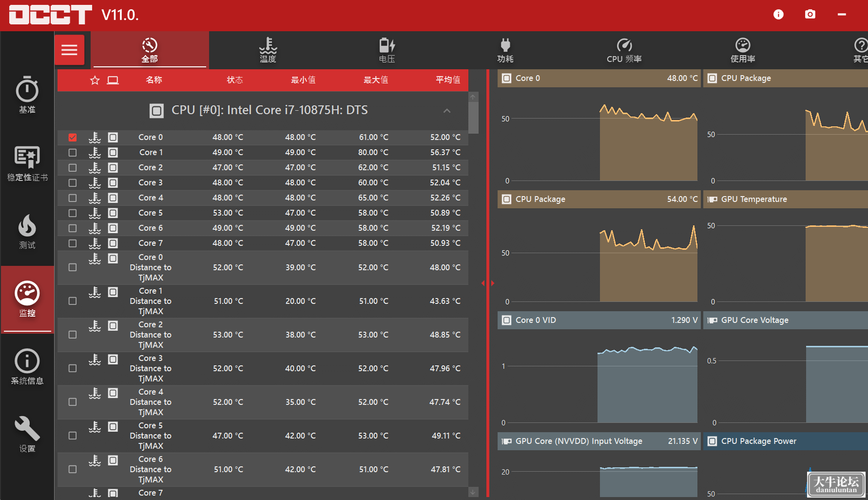The height and width of the screenshot is (500, 868).
Task: Switch to the 电压 voltage tab
Action: pyautogui.click(x=387, y=50)
